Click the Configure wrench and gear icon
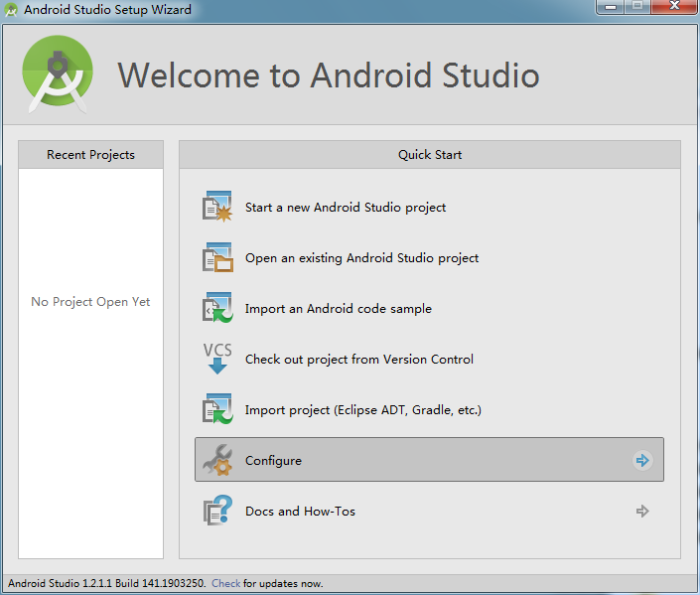The height and width of the screenshot is (595, 700). pyautogui.click(x=217, y=460)
